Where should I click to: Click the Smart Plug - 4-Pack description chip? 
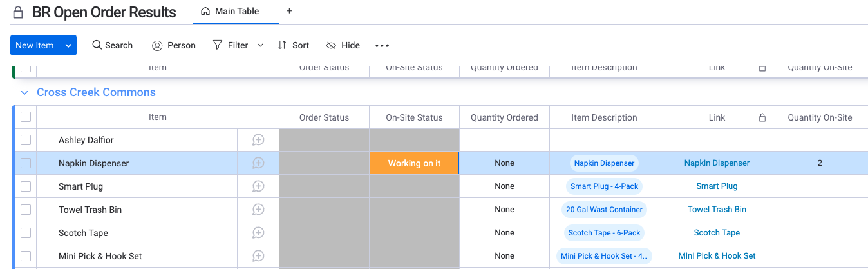pos(604,186)
